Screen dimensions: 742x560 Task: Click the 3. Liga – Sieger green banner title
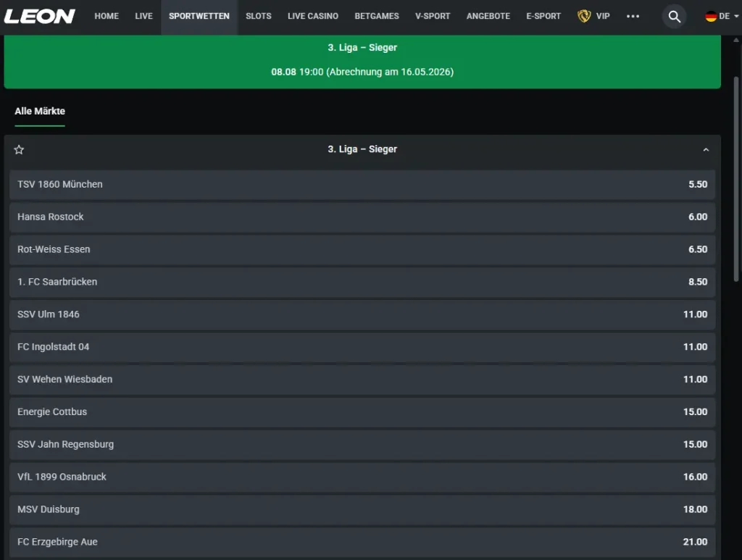click(362, 48)
